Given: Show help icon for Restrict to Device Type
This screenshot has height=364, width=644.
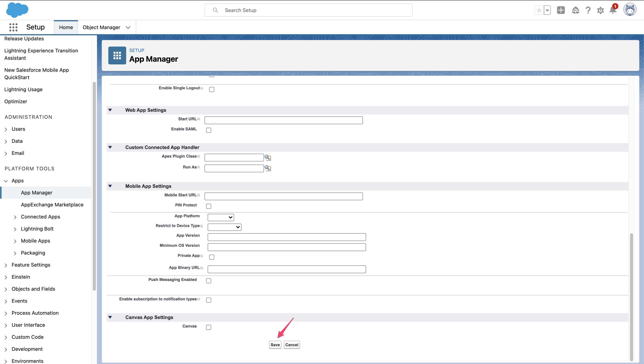Looking at the screenshot, I should pos(202,226).
